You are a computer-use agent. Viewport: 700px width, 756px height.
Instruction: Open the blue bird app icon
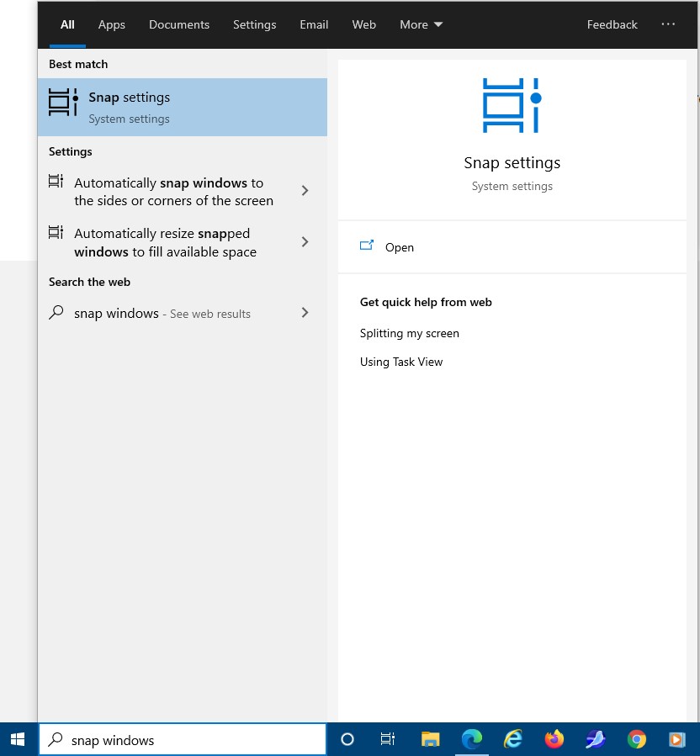pos(596,739)
